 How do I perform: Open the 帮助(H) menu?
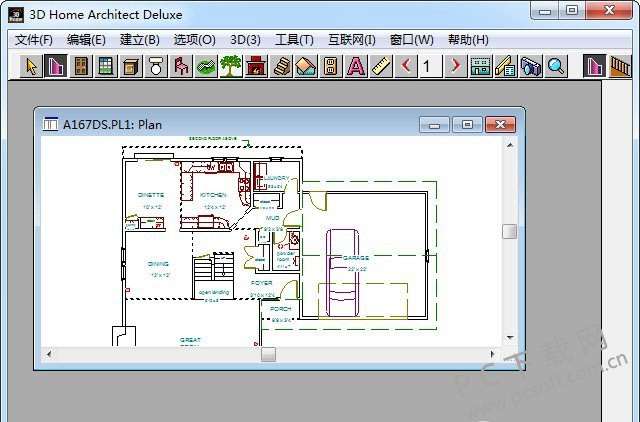pos(468,40)
